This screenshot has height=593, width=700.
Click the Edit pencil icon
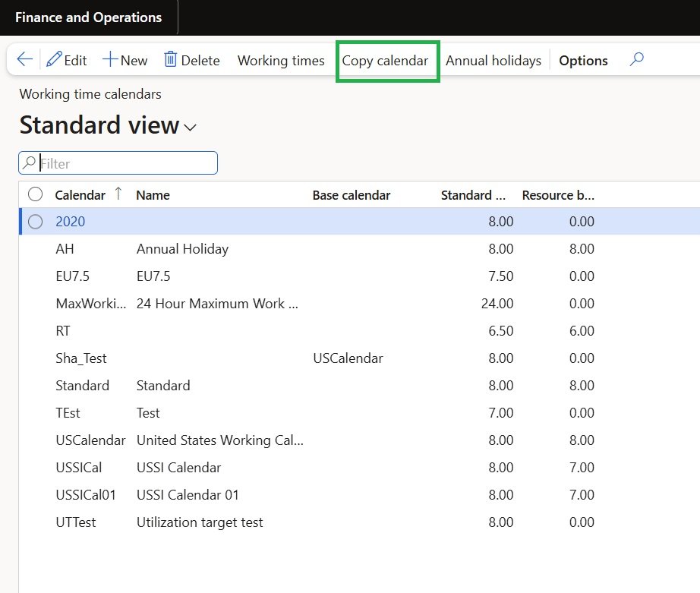click(54, 60)
